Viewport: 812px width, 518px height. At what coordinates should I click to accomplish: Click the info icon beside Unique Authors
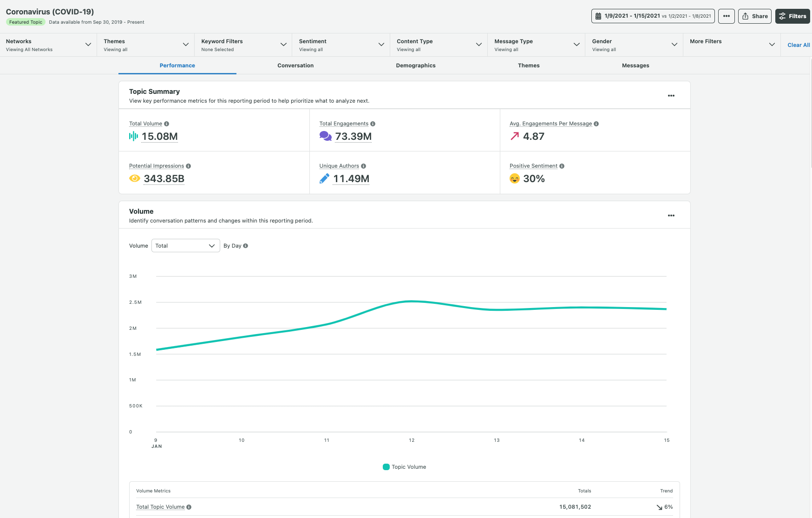pyautogui.click(x=364, y=166)
